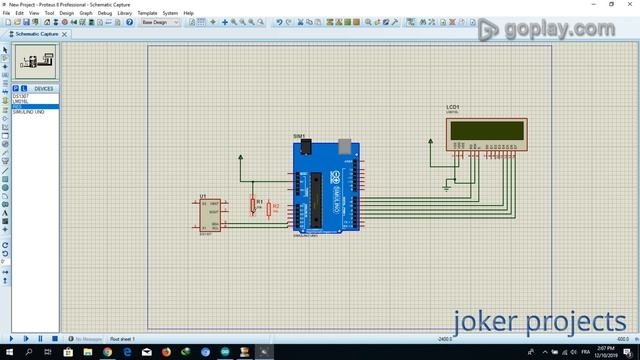The height and width of the screenshot is (360, 640).
Task: Click the Simulino Arduino board SIM1
Action: (x=326, y=187)
